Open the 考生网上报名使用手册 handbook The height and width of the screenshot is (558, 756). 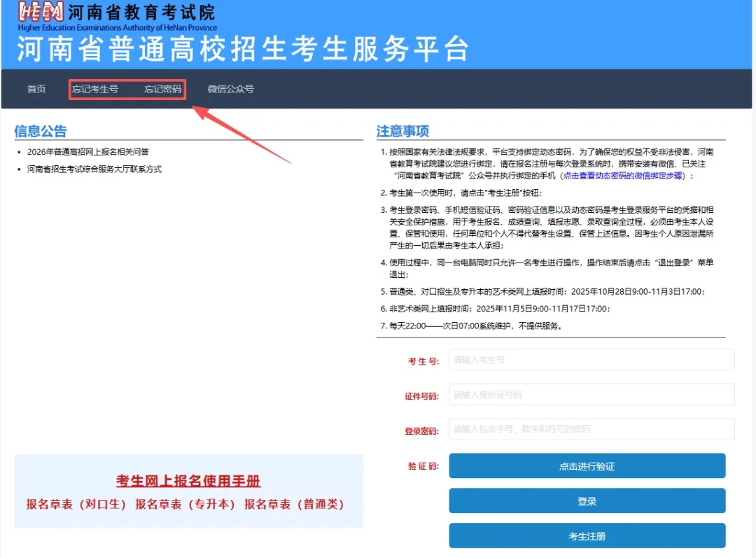point(188,482)
